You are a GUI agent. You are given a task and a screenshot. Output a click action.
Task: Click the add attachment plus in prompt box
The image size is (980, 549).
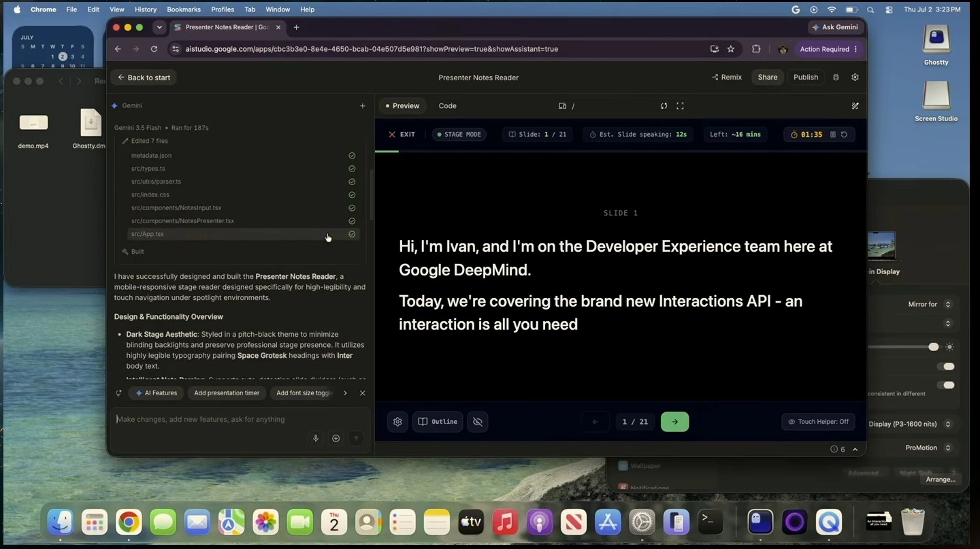tap(336, 439)
